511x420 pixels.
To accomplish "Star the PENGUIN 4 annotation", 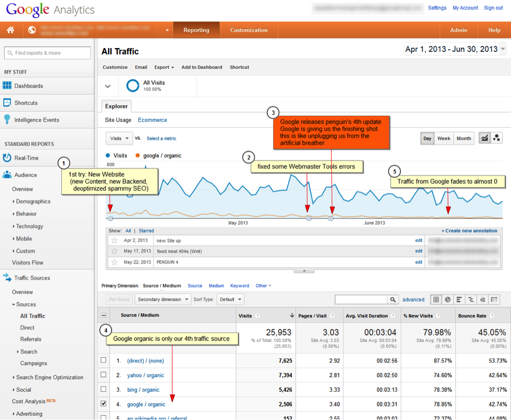I will [114, 262].
